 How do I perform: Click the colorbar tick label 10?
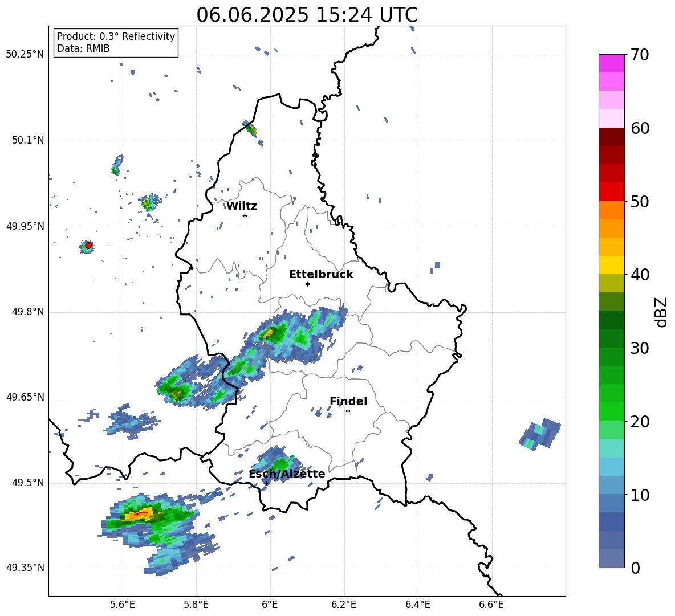(640, 495)
